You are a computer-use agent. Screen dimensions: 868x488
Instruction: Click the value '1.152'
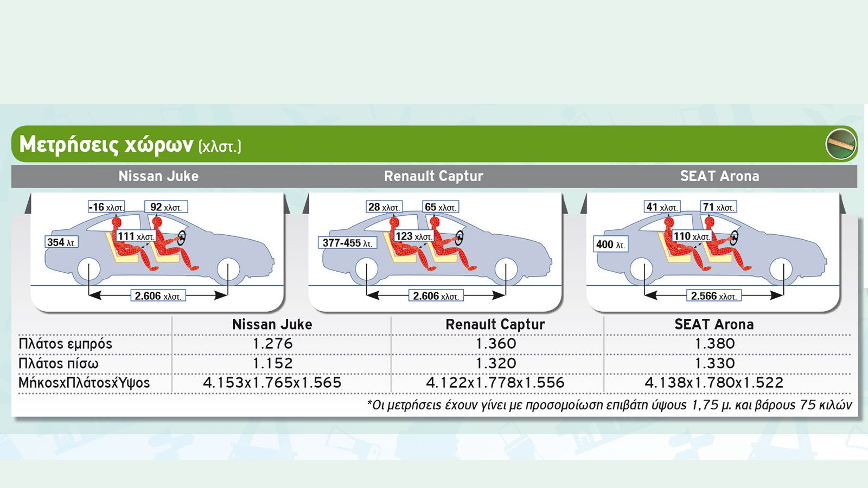tap(272, 363)
